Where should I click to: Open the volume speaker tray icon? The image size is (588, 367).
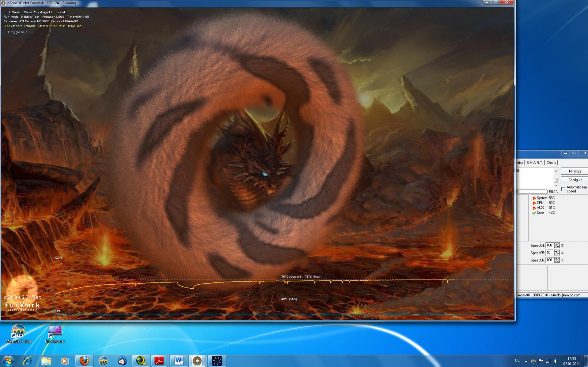pos(556,361)
